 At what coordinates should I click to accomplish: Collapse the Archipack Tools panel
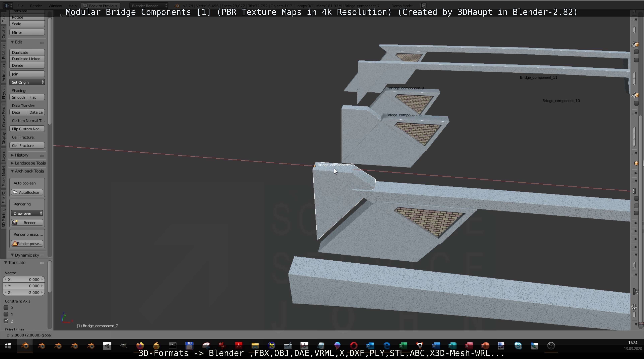[x=12, y=171]
